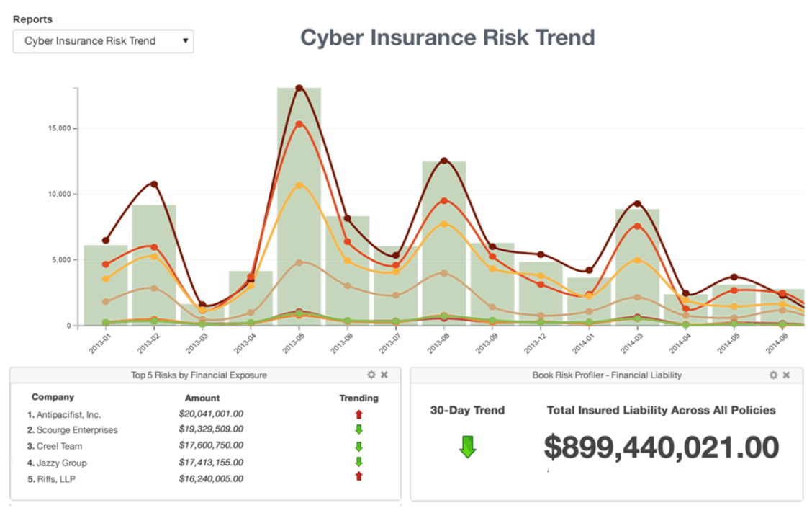Close the Top 5 Risks panel
812x508 pixels.
384,375
